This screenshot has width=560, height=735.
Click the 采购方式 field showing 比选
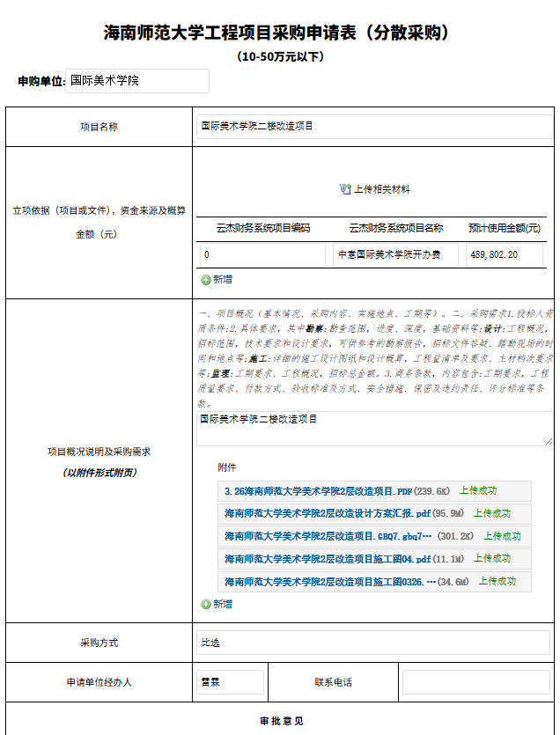coord(374,643)
